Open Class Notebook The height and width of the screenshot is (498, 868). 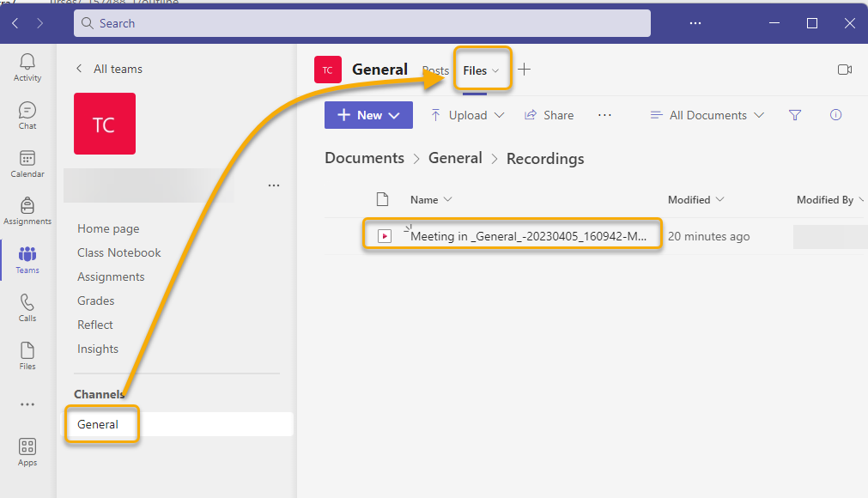click(x=119, y=252)
